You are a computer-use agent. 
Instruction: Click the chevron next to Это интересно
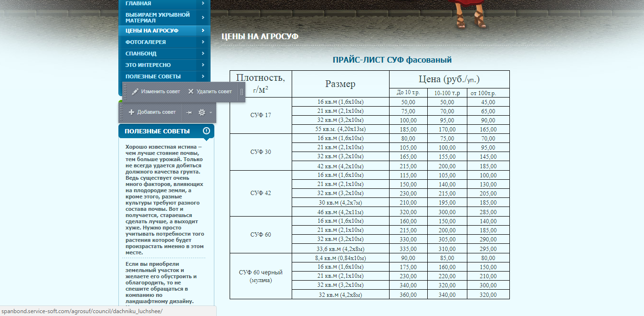click(x=203, y=65)
